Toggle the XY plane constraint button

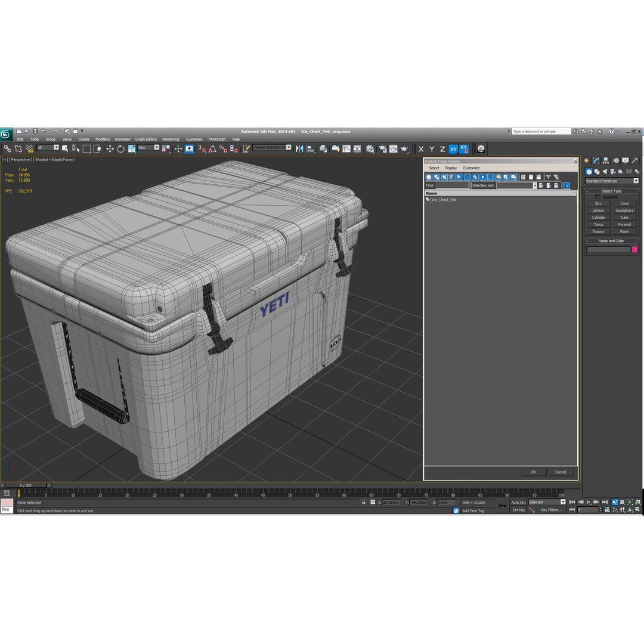click(453, 149)
